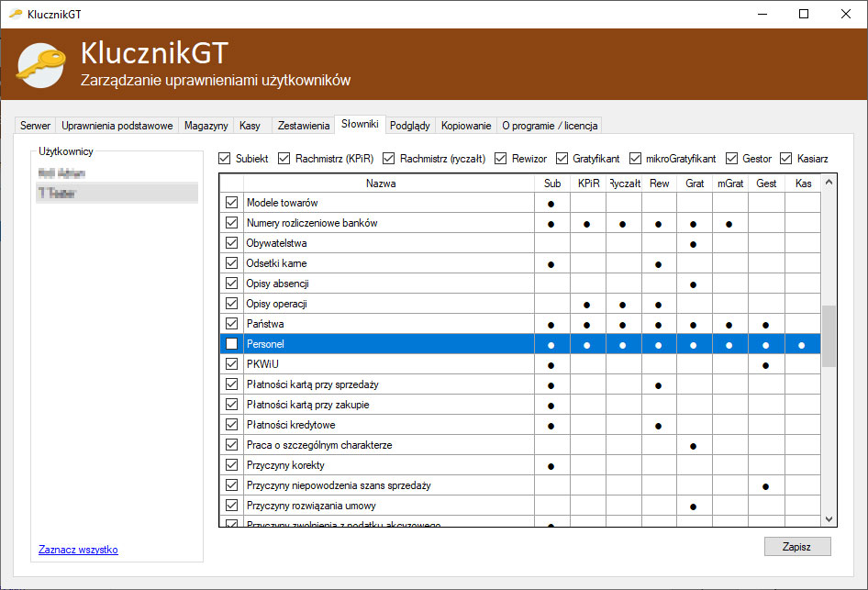Image resolution: width=868 pixels, height=590 pixels.
Task: Uncheck the mikroGratyfikant checkbox
Action: tap(635, 159)
